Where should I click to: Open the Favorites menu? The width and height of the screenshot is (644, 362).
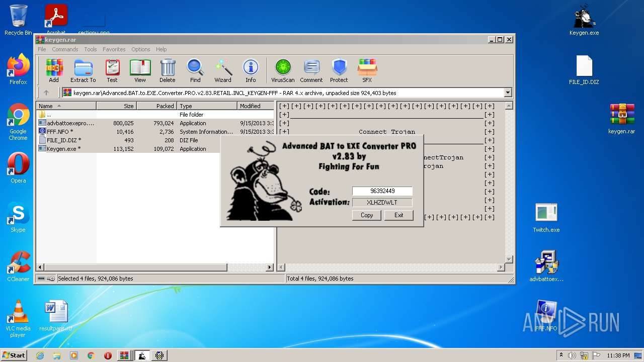pyautogui.click(x=114, y=49)
